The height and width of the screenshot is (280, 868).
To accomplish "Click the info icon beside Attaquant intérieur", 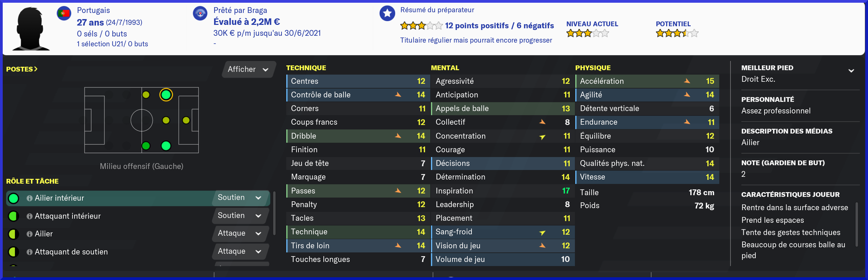I will (30, 216).
